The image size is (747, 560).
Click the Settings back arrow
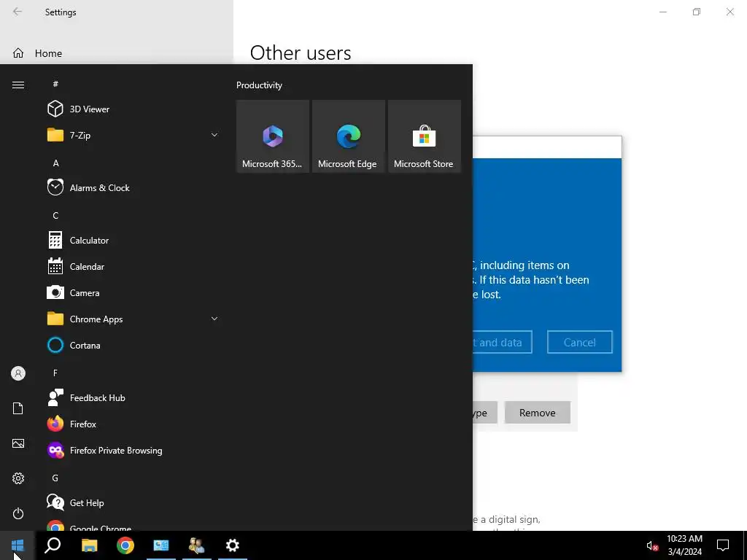click(18, 12)
